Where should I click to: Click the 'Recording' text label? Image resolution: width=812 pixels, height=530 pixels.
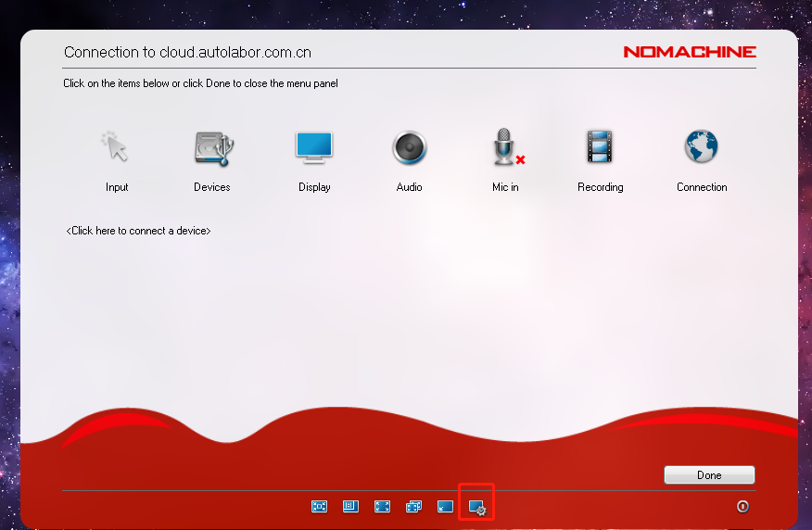coord(600,187)
